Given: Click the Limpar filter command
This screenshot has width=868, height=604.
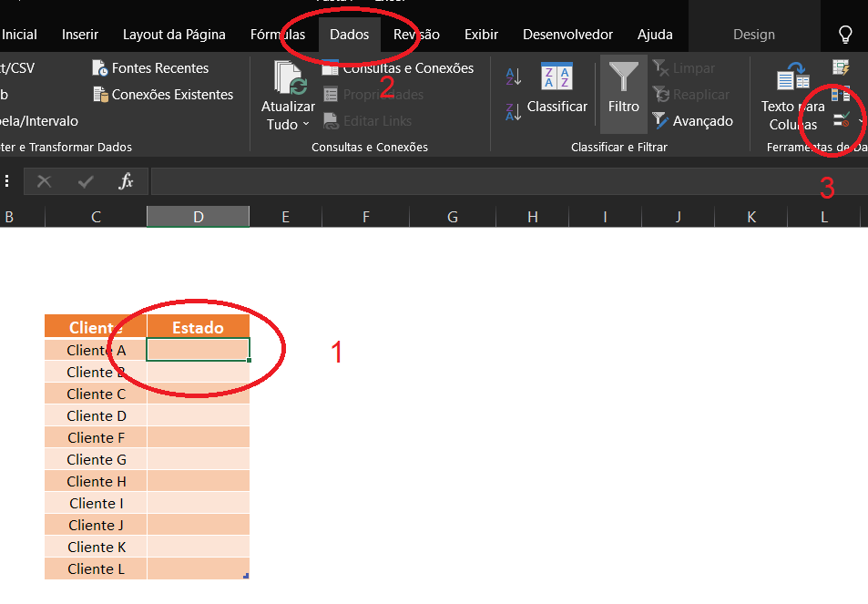Looking at the screenshot, I should coord(684,68).
